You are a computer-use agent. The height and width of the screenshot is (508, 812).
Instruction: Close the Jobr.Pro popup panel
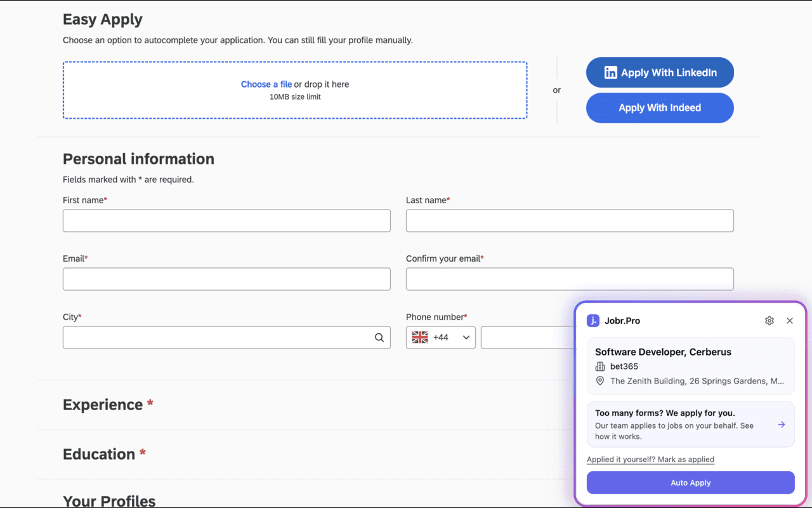coord(790,321)
